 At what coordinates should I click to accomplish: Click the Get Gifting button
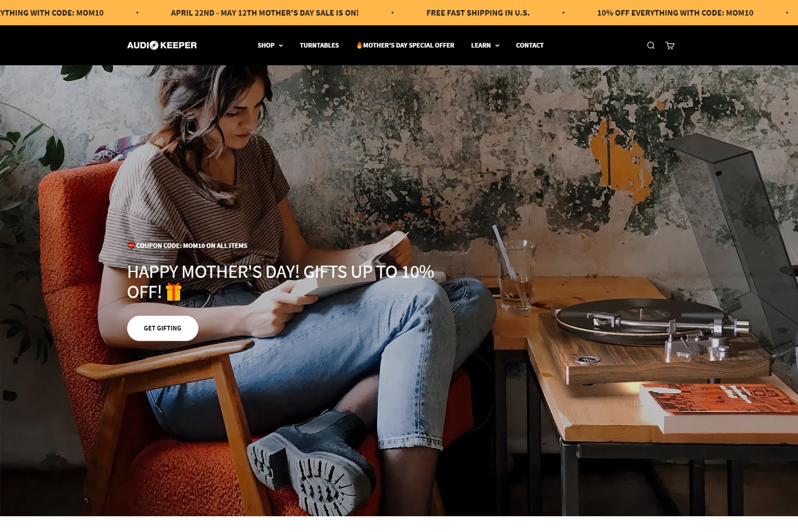[163, 328]
